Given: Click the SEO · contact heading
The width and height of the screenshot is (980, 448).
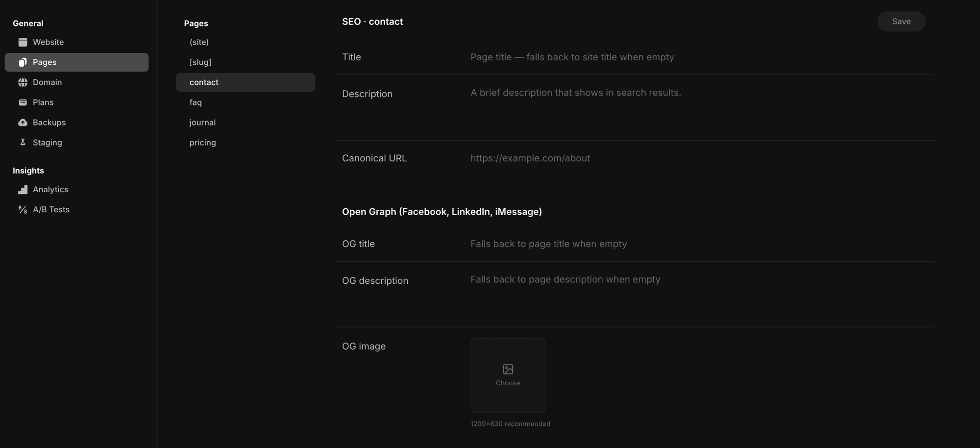Looking at the screenshot, I should tap(372, 22).
